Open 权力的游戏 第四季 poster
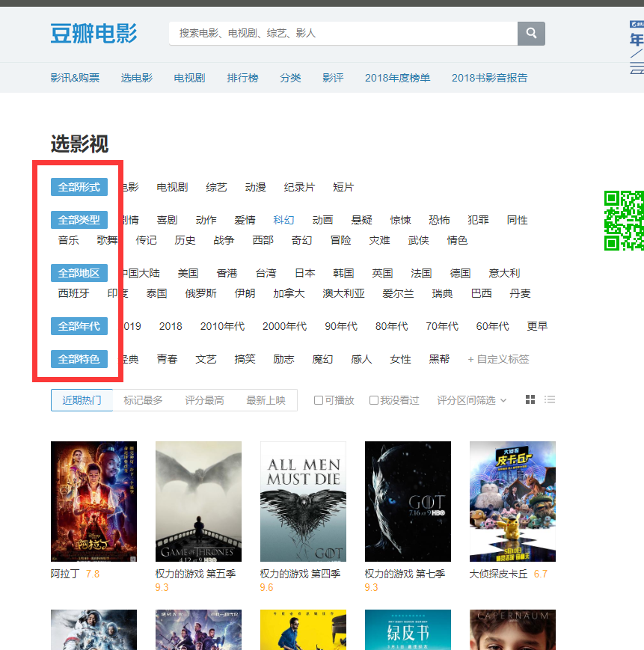Viewport: 644px width, 650px height. pyautogui.click(x=304, y=501)
